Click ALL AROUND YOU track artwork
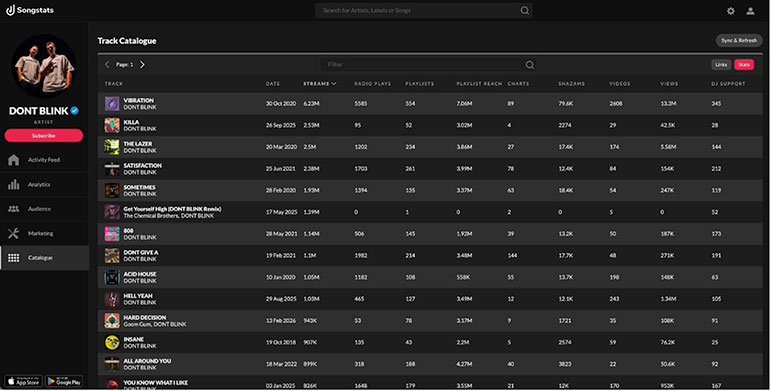The image size is (770, 391). coord(112,364)
